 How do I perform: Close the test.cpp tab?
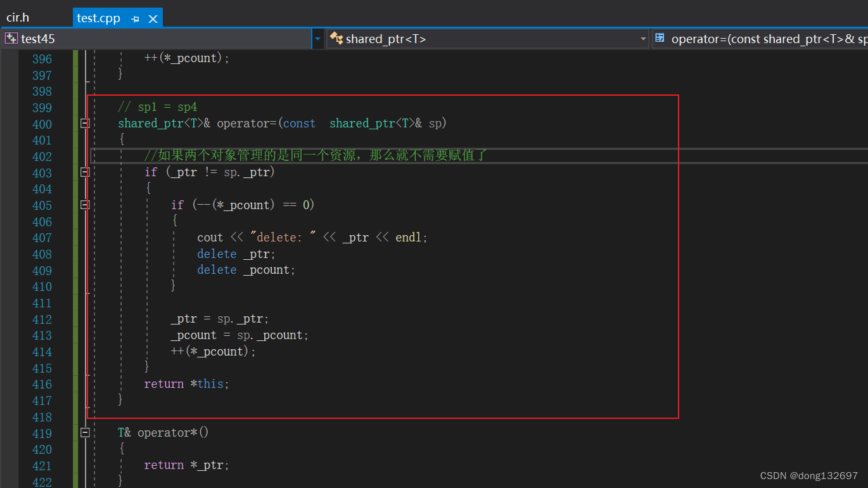[x=153, y=18]
